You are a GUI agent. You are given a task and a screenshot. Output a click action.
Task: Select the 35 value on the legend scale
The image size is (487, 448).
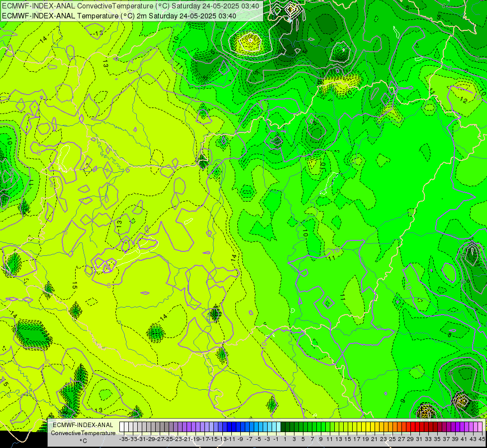[437, 439]
